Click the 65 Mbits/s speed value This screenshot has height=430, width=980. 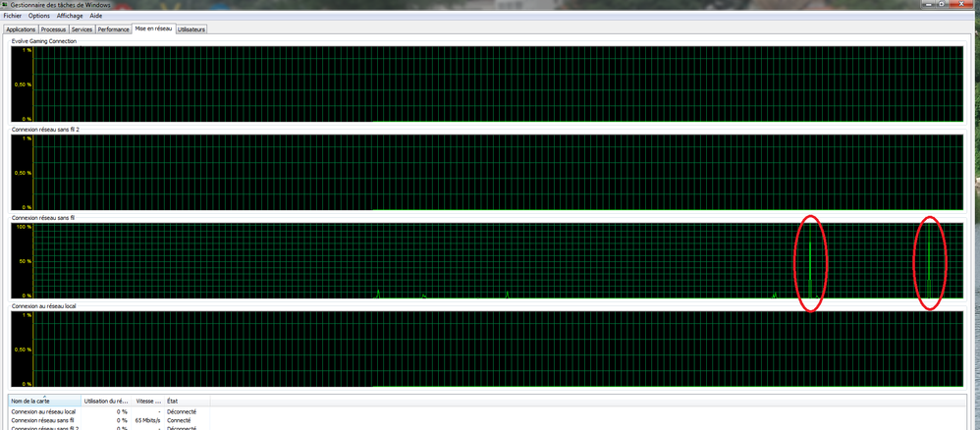(148, 420)
